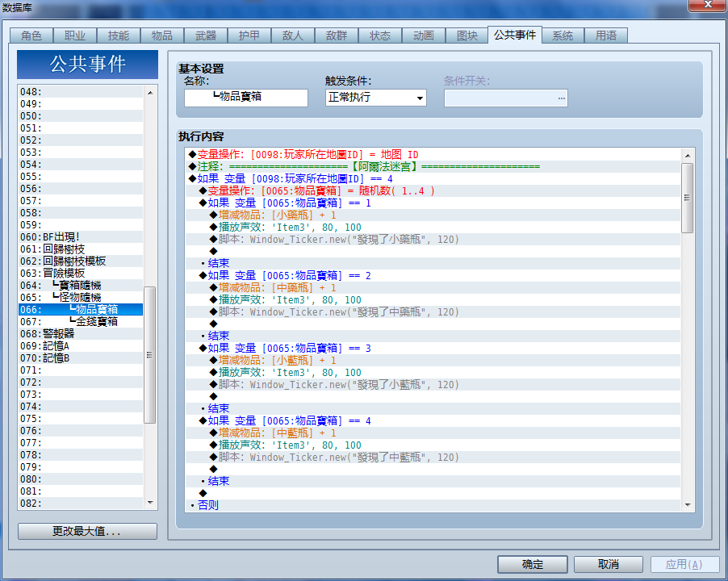Open the 职业 tab
The width and height of the screenshot is (728, 581).
coord(75,36)
